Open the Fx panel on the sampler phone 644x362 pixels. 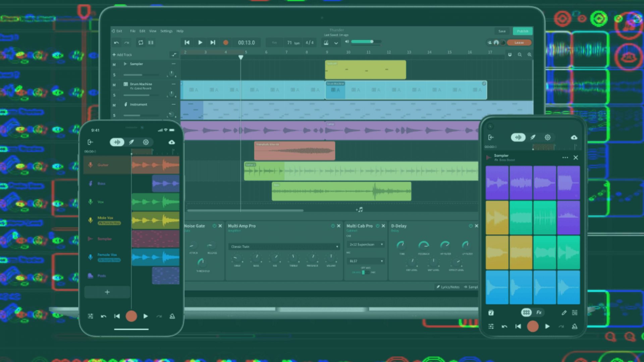[x=539, y=312]
